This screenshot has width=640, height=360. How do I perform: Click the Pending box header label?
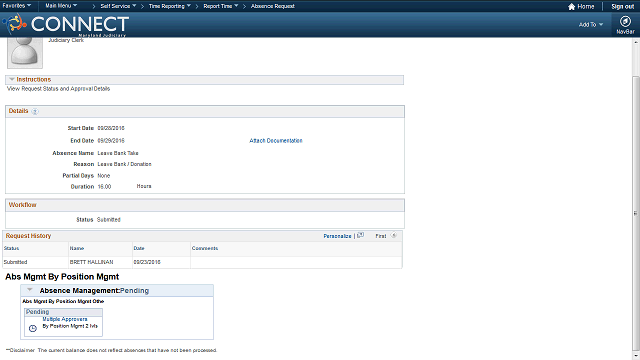coord(37,312)
